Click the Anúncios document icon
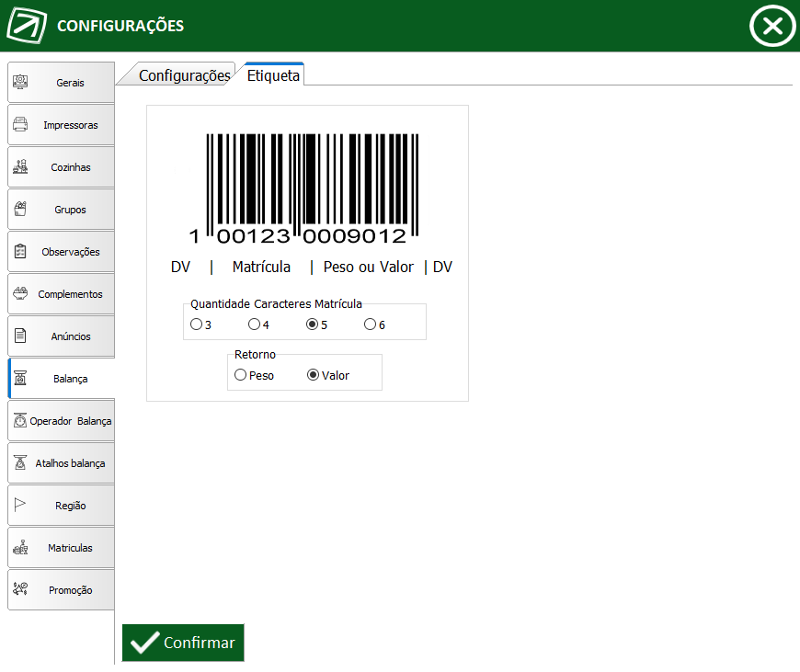 tap(20, 336)
